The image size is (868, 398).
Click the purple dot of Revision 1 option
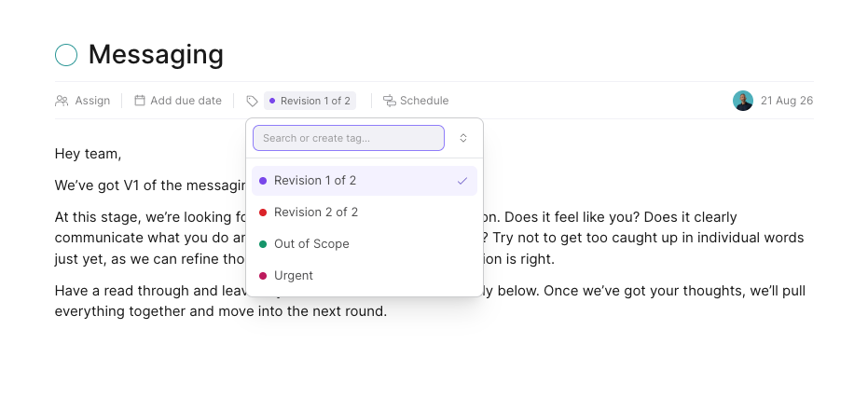coord(263,181)
